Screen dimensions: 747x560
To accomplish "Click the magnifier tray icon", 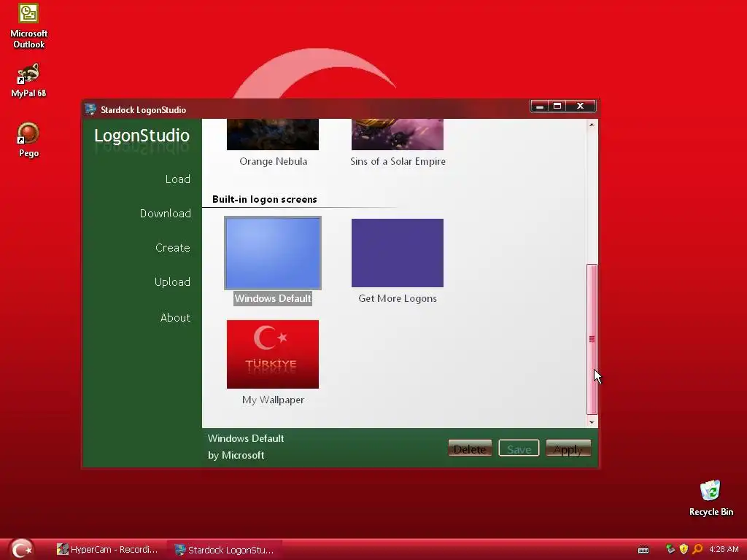I will [697, 549].
